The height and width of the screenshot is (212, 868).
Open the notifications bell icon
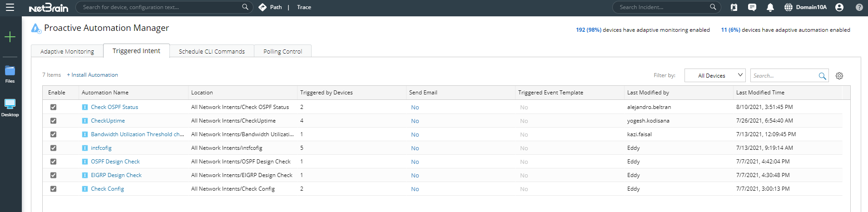tap(770, 7)
